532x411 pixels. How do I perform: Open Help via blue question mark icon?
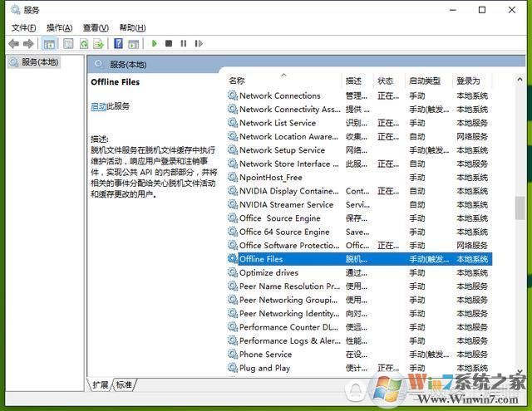click(x=119, y=43)
